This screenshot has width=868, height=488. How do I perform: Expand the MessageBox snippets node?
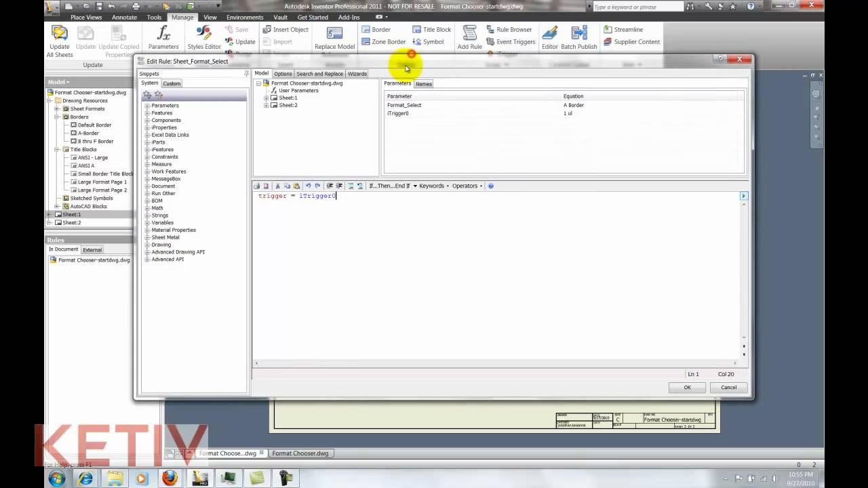(147, 179)
